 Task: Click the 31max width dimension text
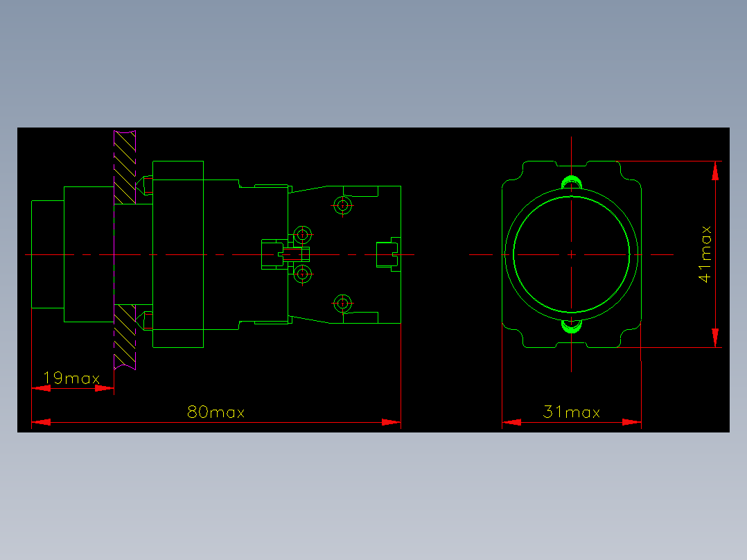pyautogui.click(x=572, y=412)
